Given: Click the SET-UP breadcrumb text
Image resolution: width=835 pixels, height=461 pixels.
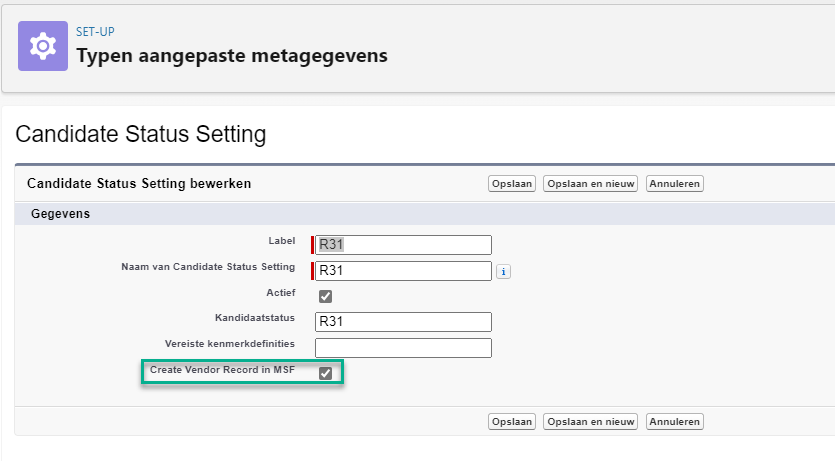Looking at the screenshot, I should [95, 32].
